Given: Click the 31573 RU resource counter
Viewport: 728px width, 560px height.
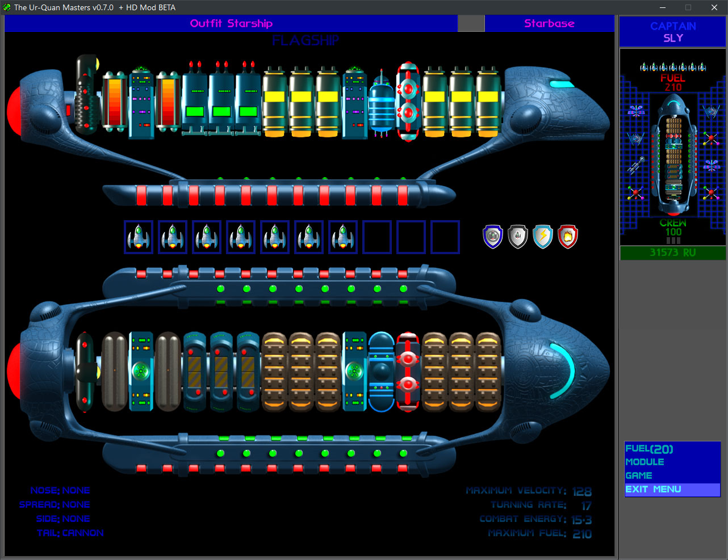Looking at the screenshot, I should [673, 252].
